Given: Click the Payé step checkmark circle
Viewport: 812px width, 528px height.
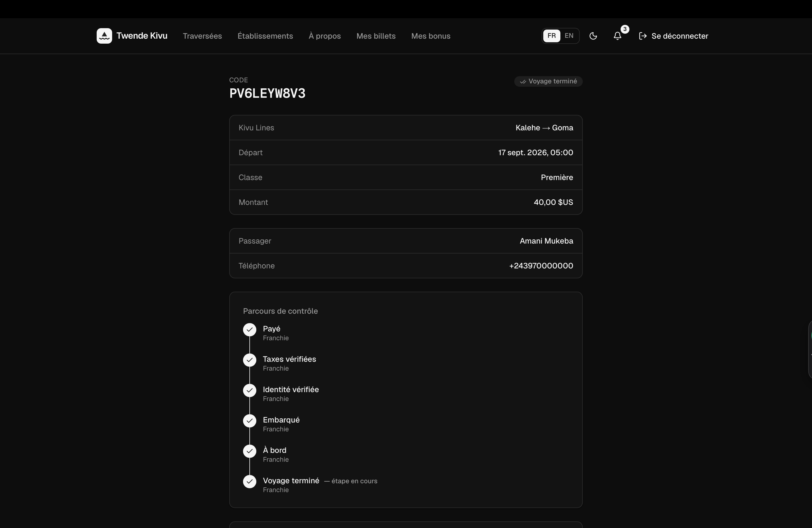Looking at the screenshot, I should click(x=249, y=329).
